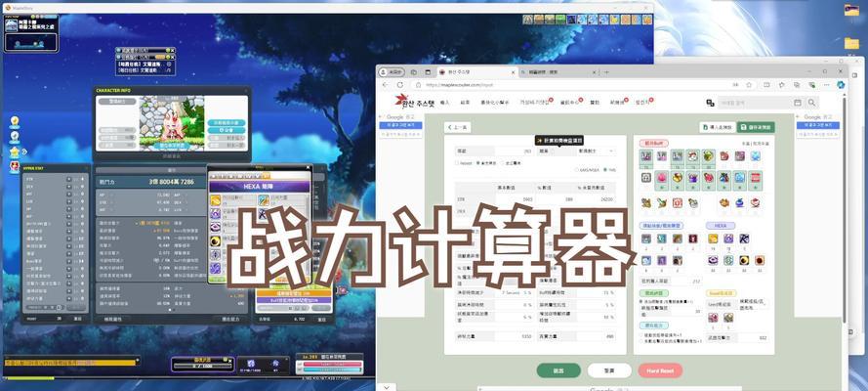The image size is (868, 391).
Task: Click the Hard Reset button
Action: [x=660, y=370]
